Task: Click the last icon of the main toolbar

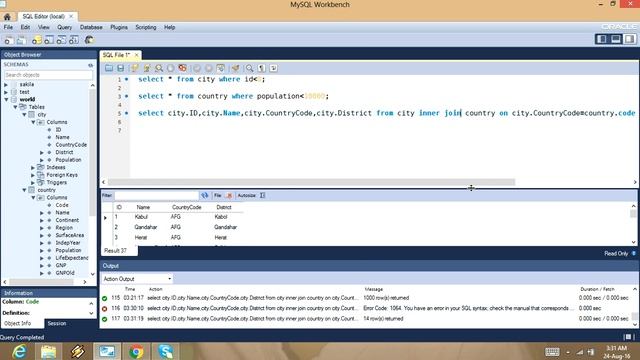Action: click(x=89, y=40)
